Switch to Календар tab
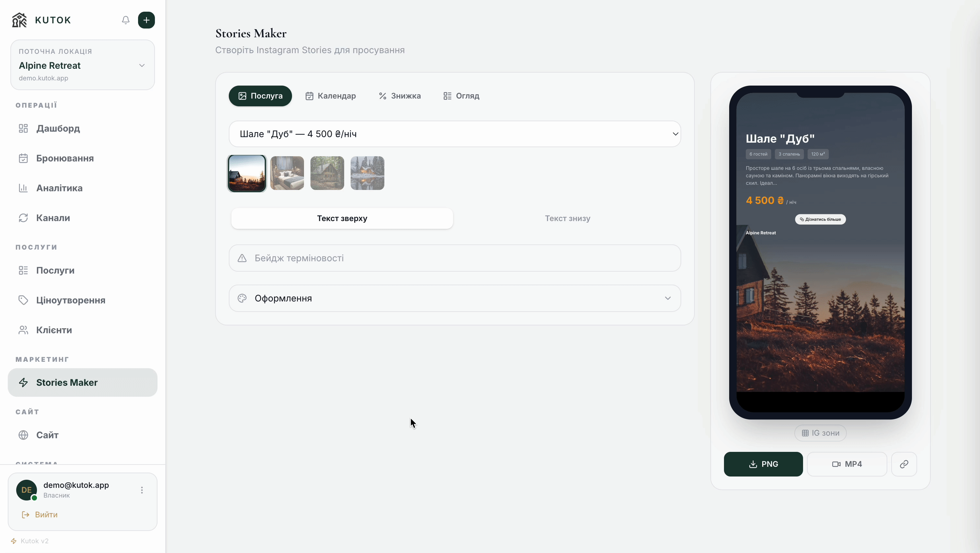This screenshot has width=980, height=553. [331, 96]
